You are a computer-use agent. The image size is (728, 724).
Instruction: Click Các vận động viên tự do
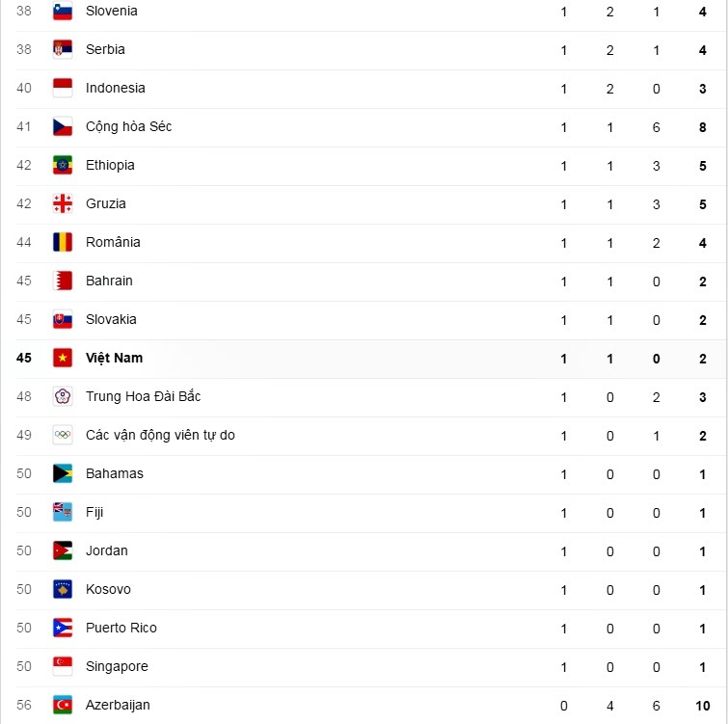coord(160,435)
